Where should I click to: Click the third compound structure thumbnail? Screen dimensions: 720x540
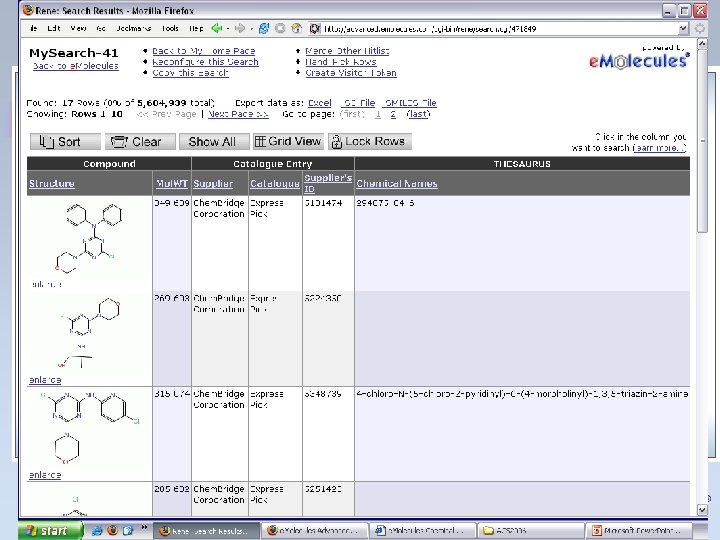[90, 427]
